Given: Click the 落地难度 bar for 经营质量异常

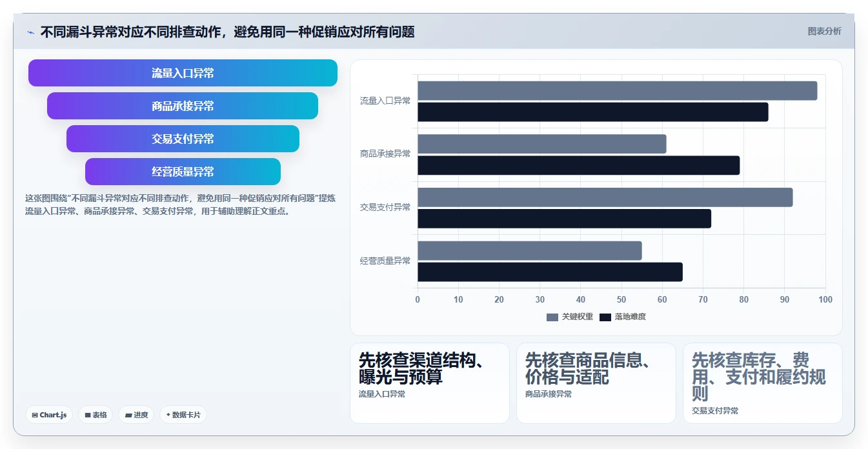Looking at the screenshot, I should (x=550, y=272).
